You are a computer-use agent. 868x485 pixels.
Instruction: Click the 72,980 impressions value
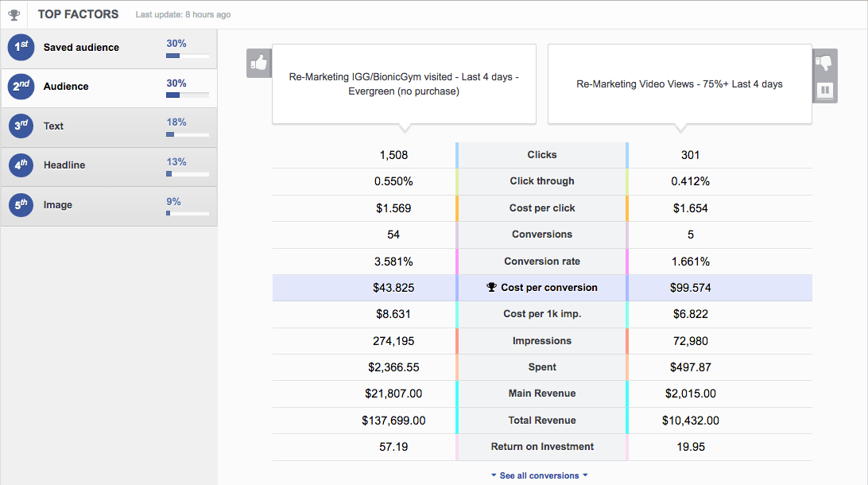690,341
